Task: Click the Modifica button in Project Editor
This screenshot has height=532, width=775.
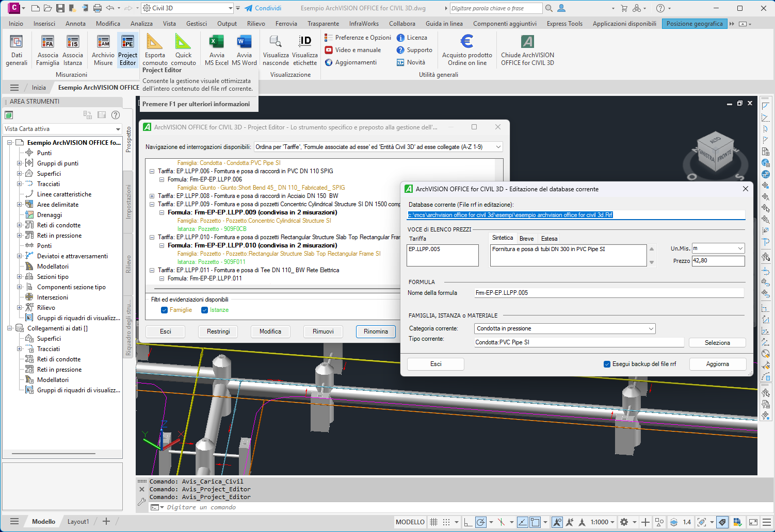Action: [270, 331]
